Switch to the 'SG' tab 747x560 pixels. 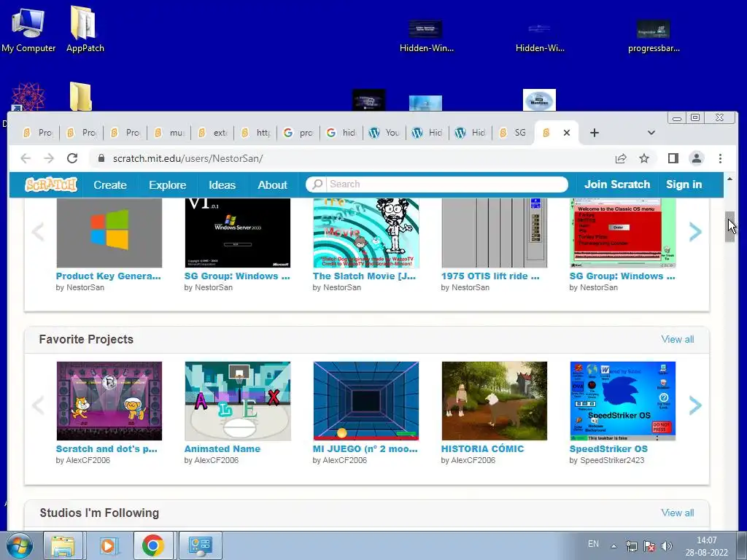[x=513, y=133]
